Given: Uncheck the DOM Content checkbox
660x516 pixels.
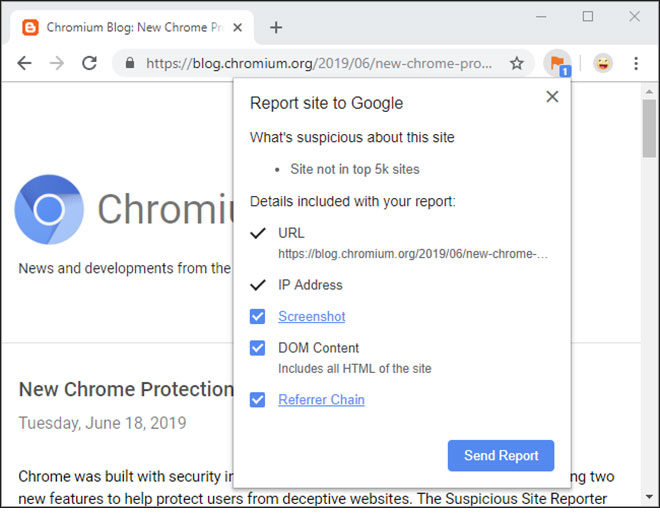Looking at the screenshot, I should click(x=257, y=348).
